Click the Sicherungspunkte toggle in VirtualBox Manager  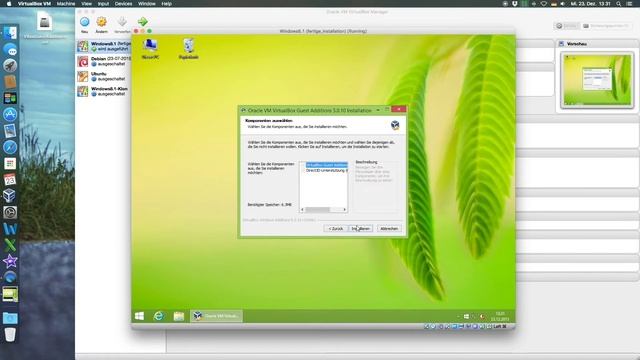coord(606,26)
